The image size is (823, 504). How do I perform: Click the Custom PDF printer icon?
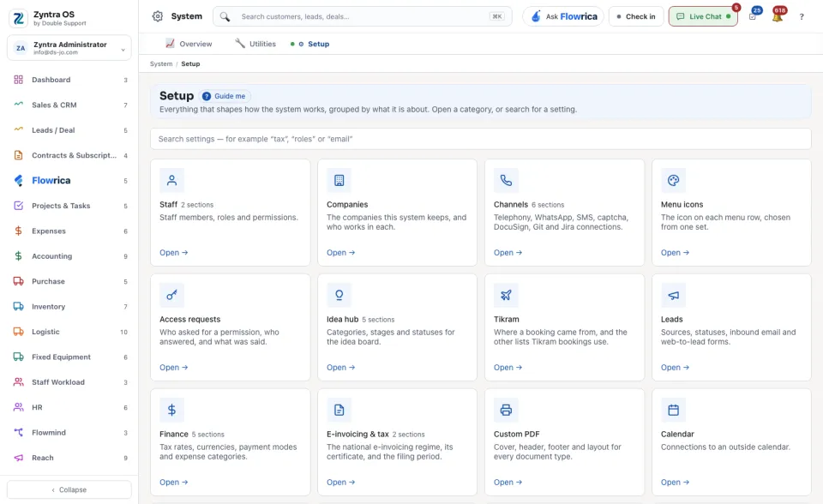pos(506,410)
